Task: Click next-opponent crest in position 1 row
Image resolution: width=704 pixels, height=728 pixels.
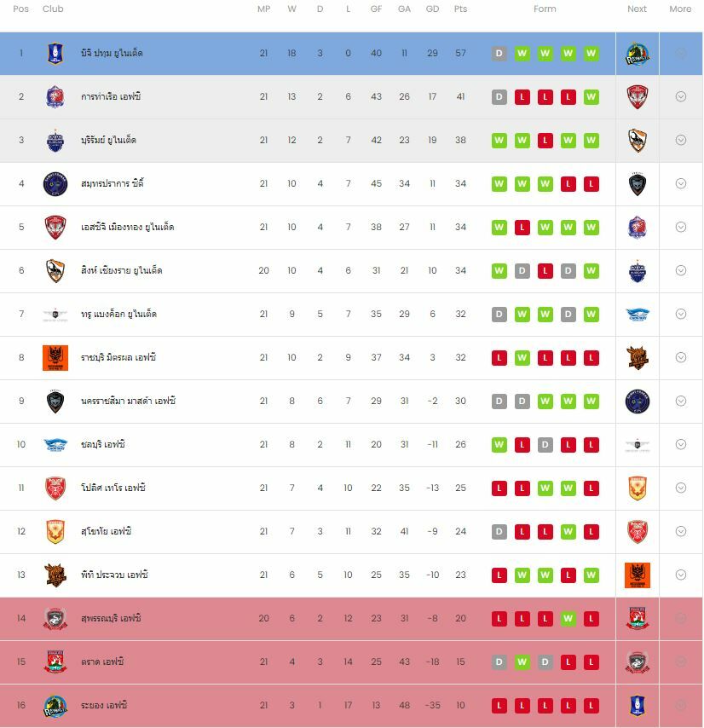Action: 638,54
